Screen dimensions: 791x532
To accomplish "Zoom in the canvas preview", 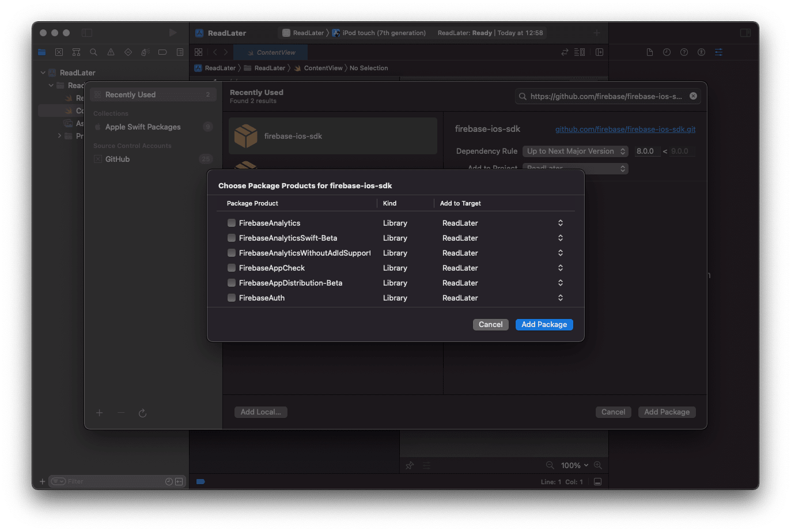I will pos(598,465).
